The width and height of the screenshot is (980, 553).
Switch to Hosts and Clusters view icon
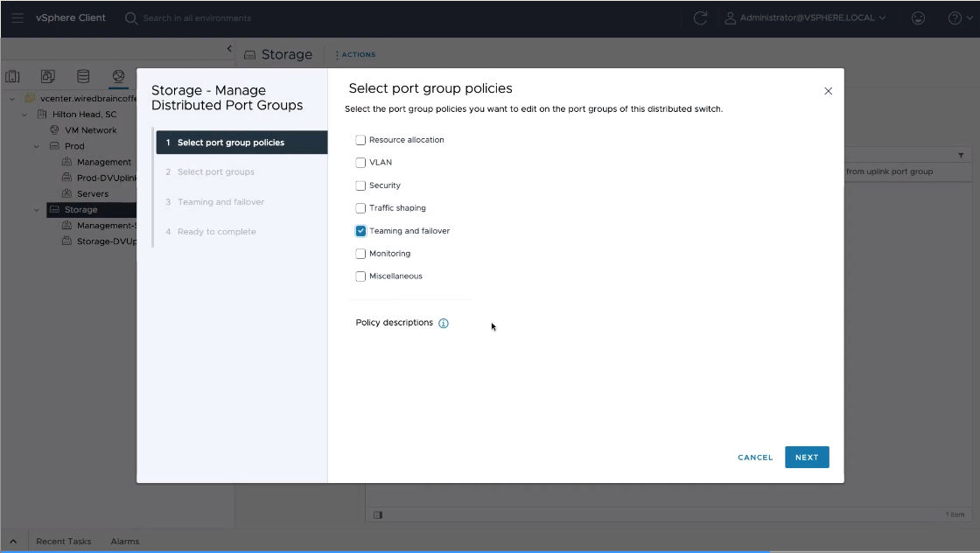pyautogui.click(x=13, y=77)
